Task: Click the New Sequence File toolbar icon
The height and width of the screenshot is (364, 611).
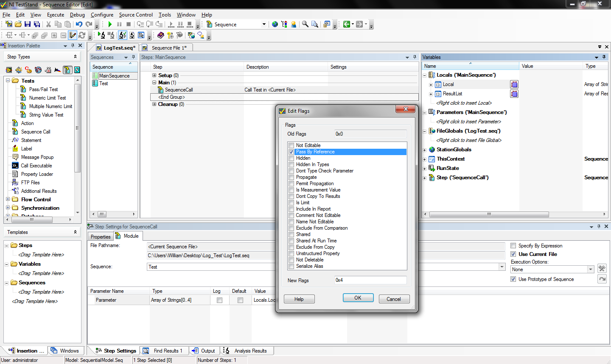Action: coord(8,24)
